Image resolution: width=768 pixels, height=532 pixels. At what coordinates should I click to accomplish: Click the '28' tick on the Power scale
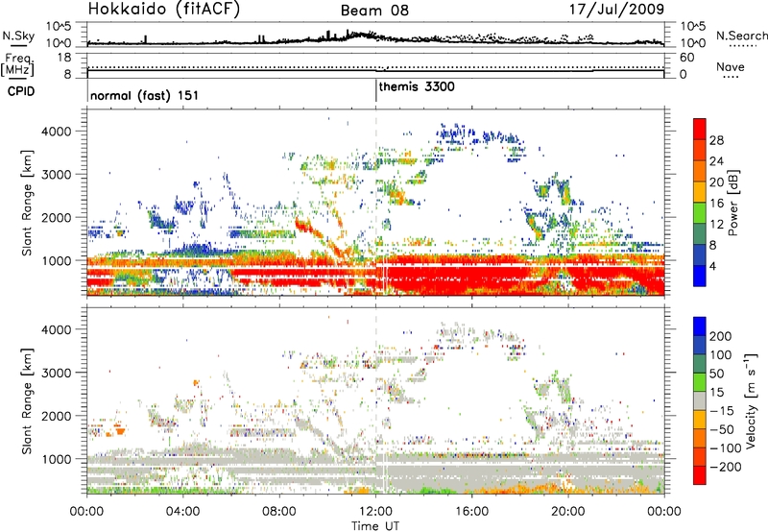716,140
